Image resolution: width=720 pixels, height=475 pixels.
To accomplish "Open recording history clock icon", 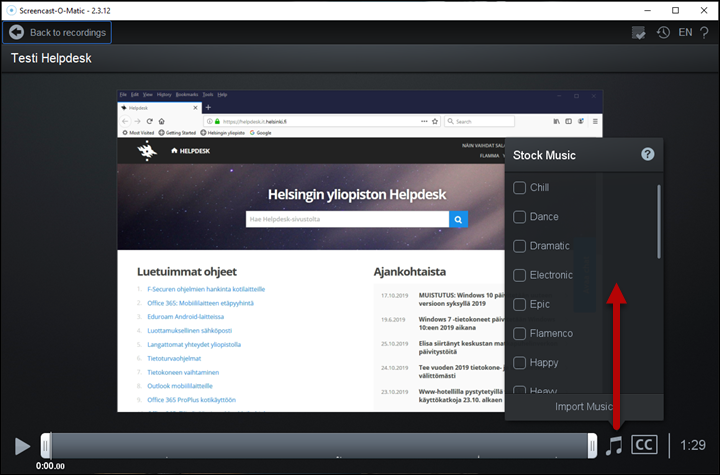I will click(x=663, y=33).
